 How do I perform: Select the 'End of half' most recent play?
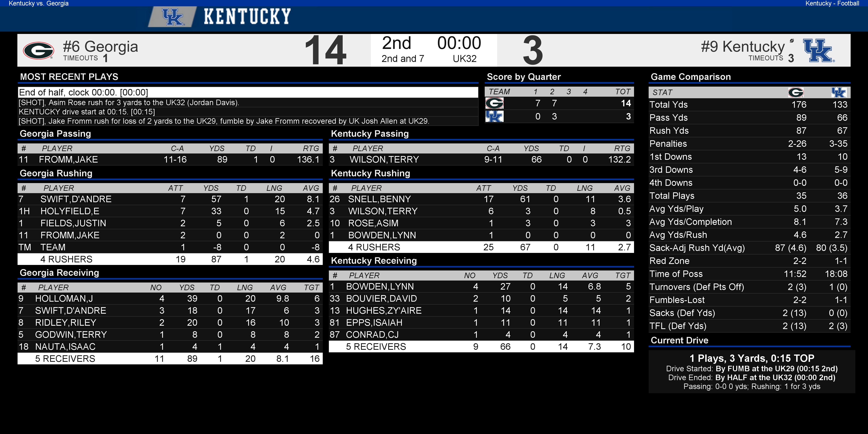coord(248,92)
